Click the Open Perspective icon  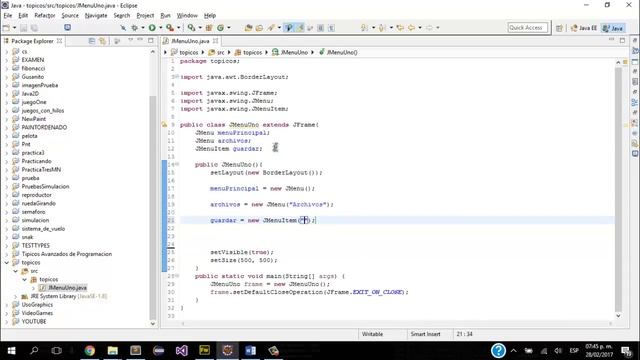point(559,28)
